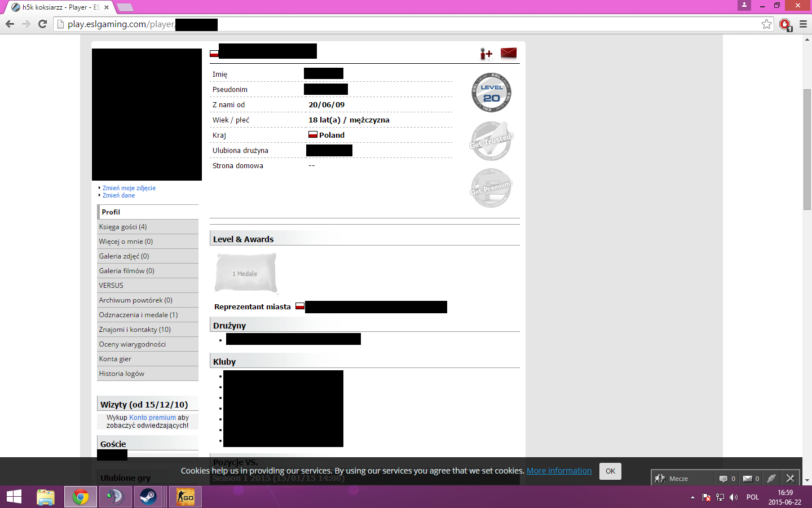This screenshot has height=508, width=812.
Task: Open Więcej o mnie (0)
Action: (148, 242)
